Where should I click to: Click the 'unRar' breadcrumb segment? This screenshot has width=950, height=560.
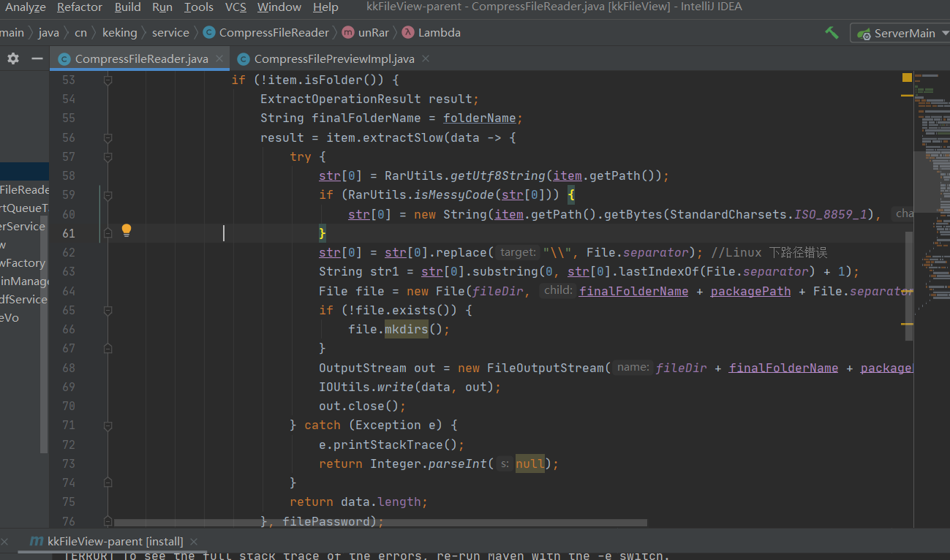374,32
